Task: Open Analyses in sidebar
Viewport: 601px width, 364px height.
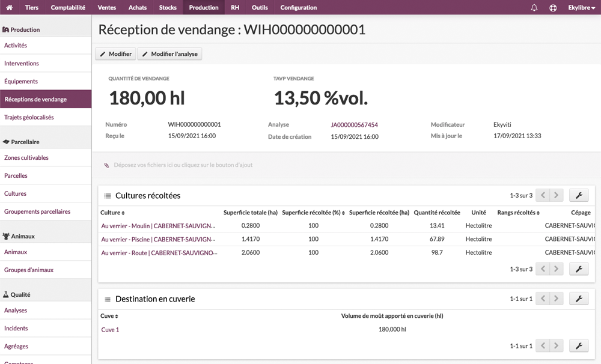Action: (x=46, y=311)
